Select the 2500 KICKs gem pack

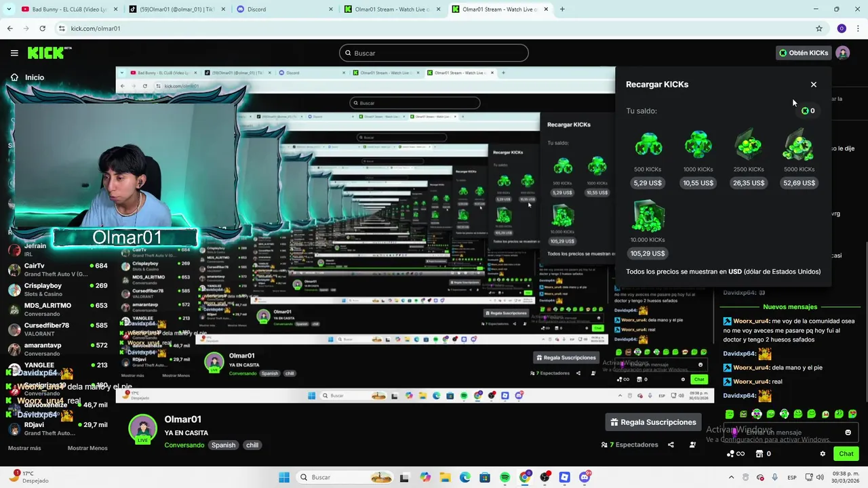[x=749, y=144]
